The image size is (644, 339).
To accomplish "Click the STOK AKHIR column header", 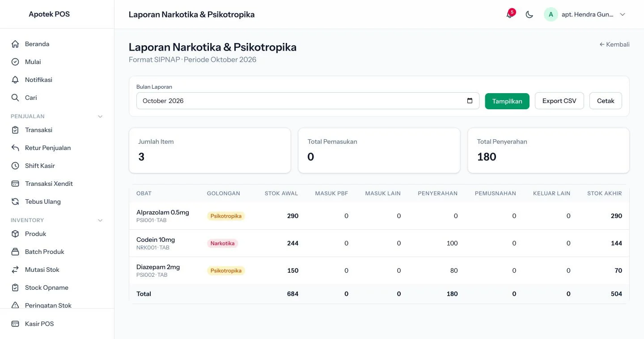I will click(x=605, y=193).
